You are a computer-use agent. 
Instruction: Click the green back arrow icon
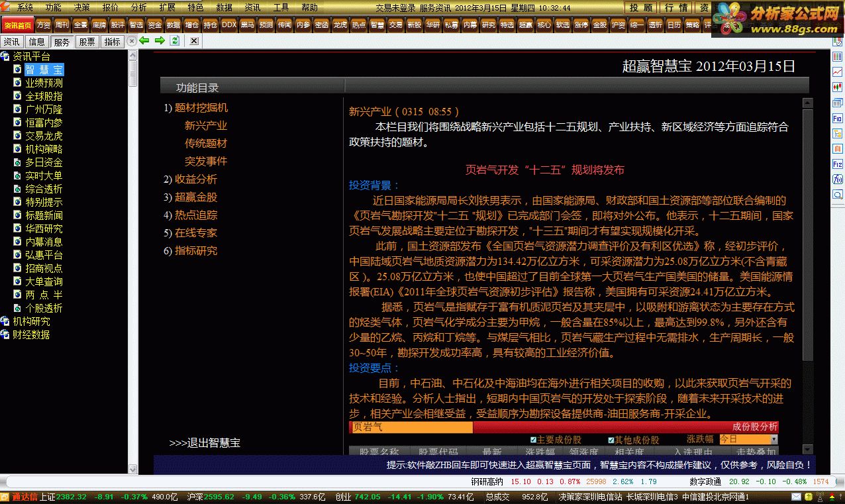pyautogui.click(x=144, y=41)
